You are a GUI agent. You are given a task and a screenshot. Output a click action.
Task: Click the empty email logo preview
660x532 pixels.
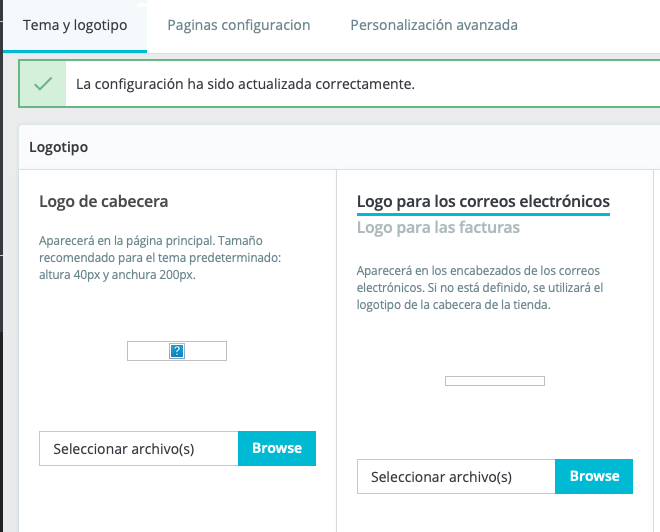coord(495,381)
